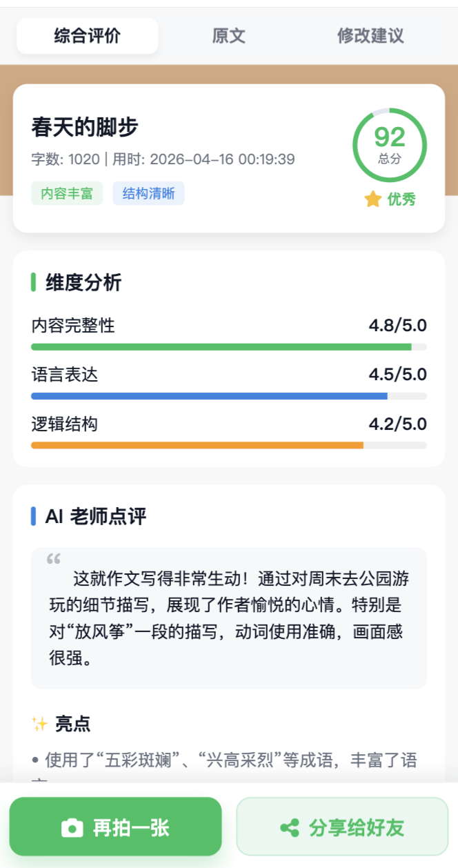Viewport: 458px width, 868px height.
Task: Click the green bar marker beside 维度分析
Action: tap(32, 283)
